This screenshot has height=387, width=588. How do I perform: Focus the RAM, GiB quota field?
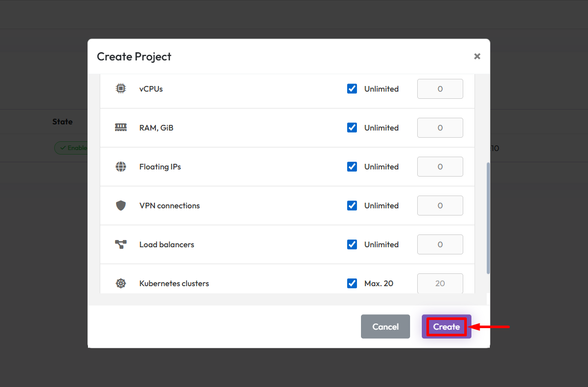click(440, 127)
